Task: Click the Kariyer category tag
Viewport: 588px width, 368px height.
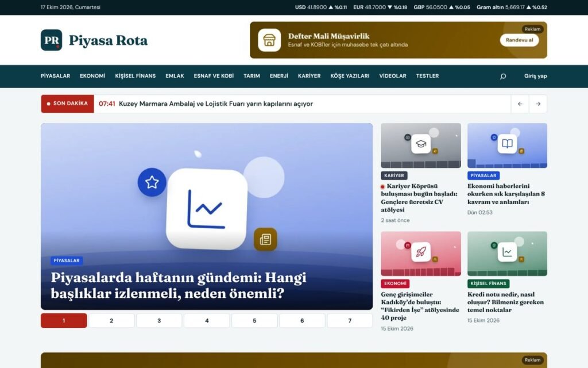Action: coord(394,175)
